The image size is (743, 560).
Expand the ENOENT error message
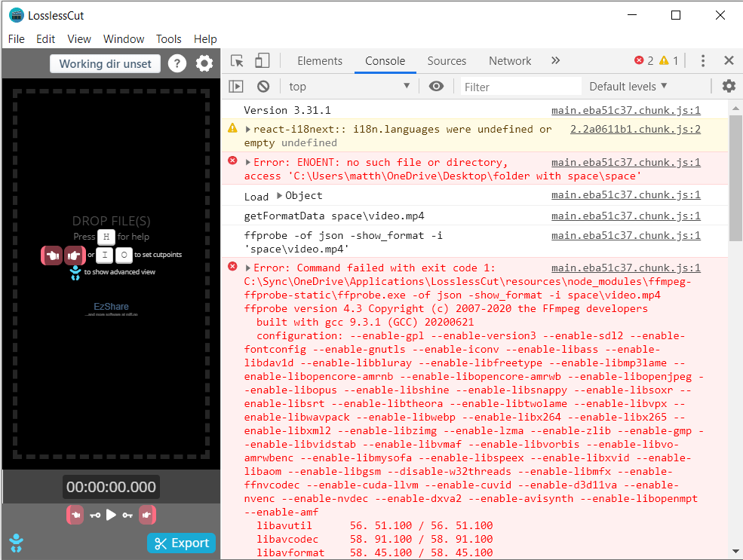tap(248, 162)
